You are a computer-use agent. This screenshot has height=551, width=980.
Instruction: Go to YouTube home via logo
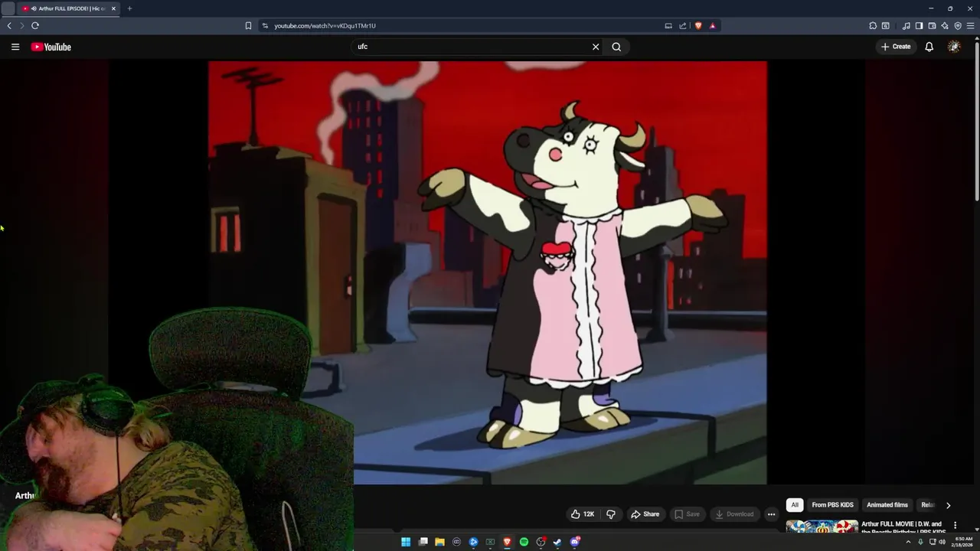point(51,47)
